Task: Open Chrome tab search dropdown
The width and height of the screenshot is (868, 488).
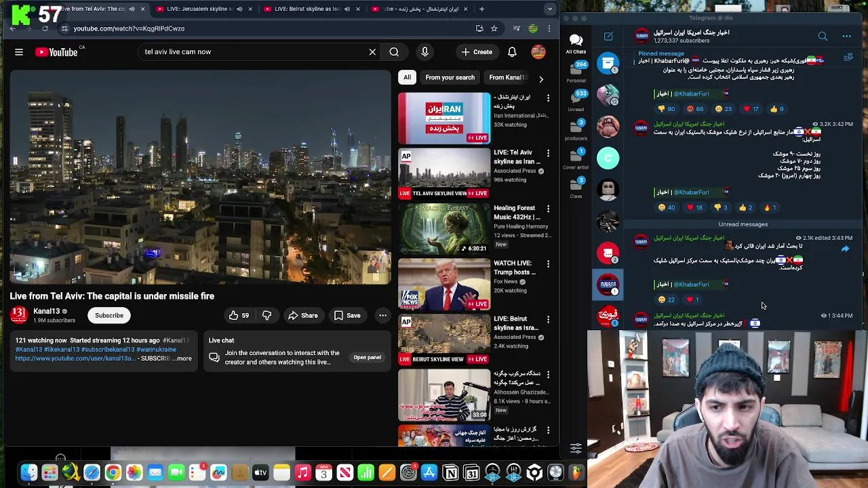Action: [x=550, y=9]
